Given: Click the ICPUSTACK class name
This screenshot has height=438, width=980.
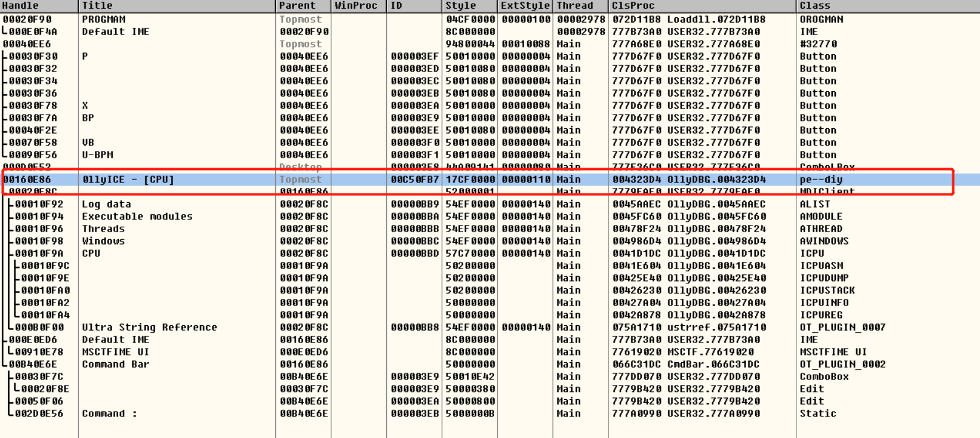Looking at the screenshot, I should pyautogui.click(x=827, y=290).
